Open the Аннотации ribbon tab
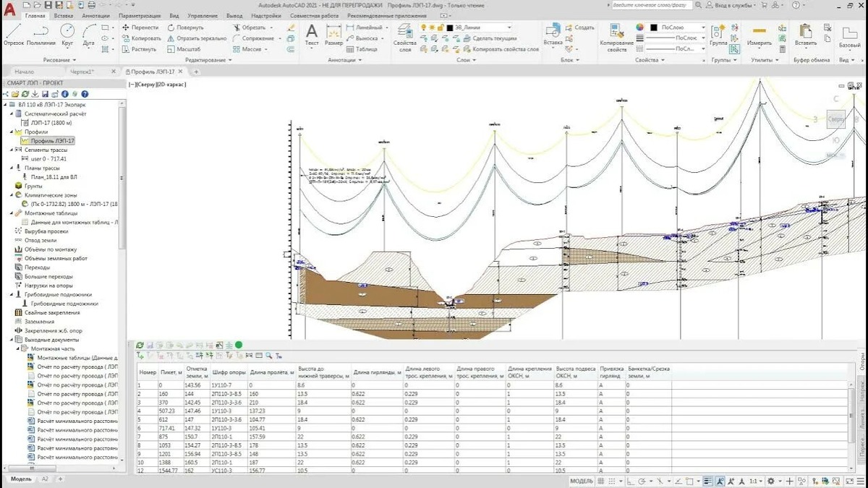 pos(96,15)
